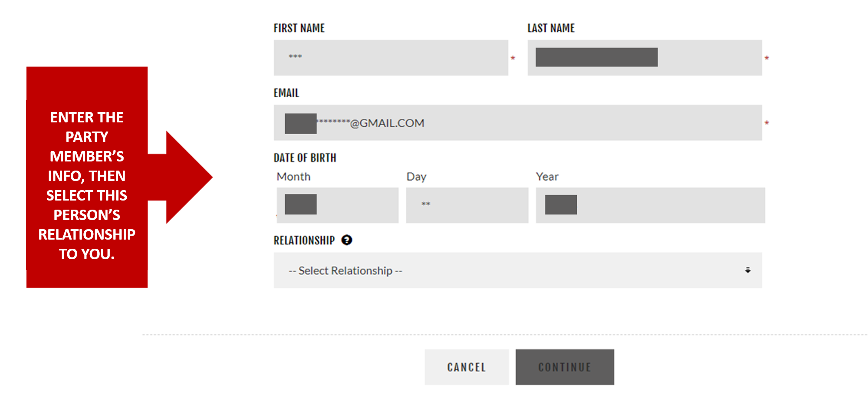Click the Day date of birth field
The width and height of the screenshot is (868, 418).
[x=467, y=205]
